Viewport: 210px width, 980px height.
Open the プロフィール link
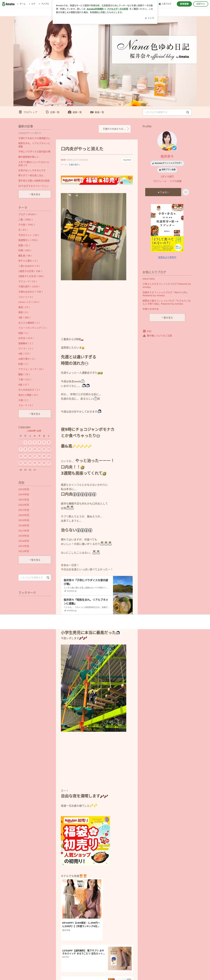point(159,181)
